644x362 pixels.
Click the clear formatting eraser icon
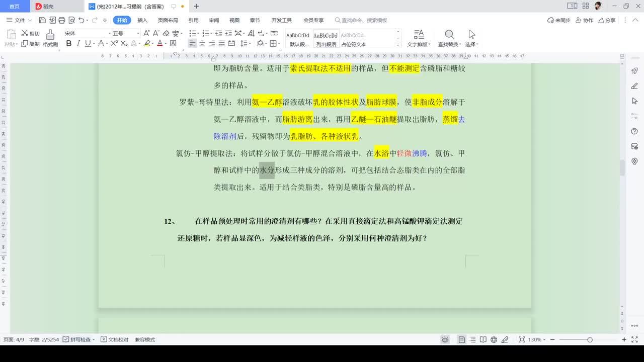tap(166, 33)
